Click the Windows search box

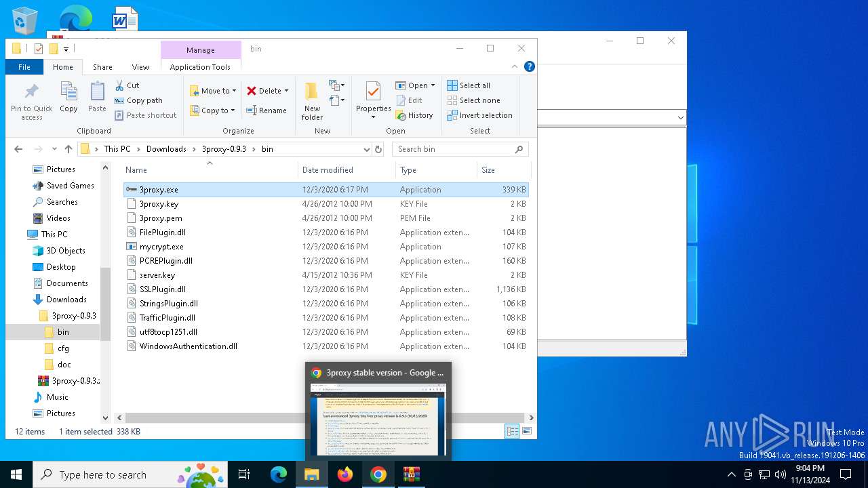[x=132, y=474]
